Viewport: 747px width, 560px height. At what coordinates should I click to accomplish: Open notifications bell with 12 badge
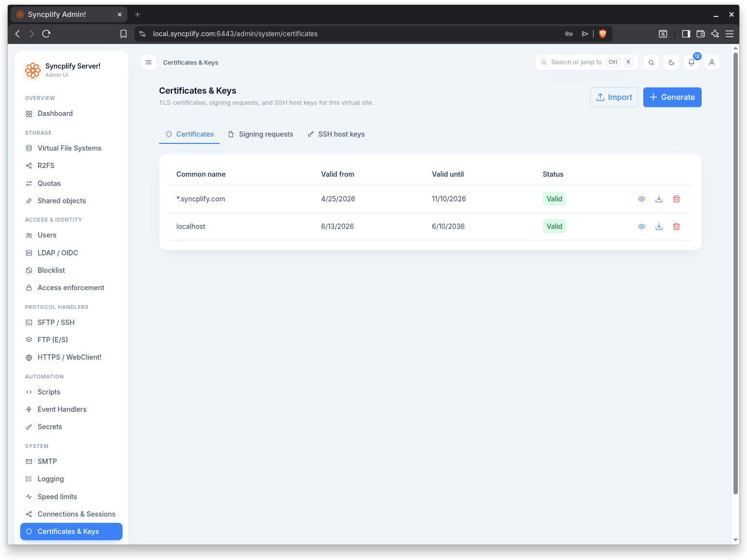click(692, 62)
